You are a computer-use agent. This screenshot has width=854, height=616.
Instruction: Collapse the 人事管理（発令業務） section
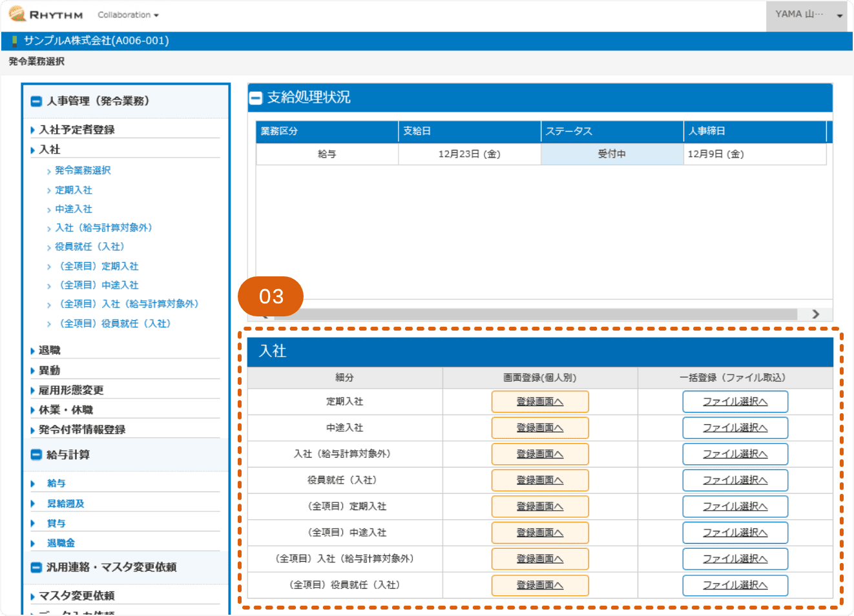(x=37, y=101)
